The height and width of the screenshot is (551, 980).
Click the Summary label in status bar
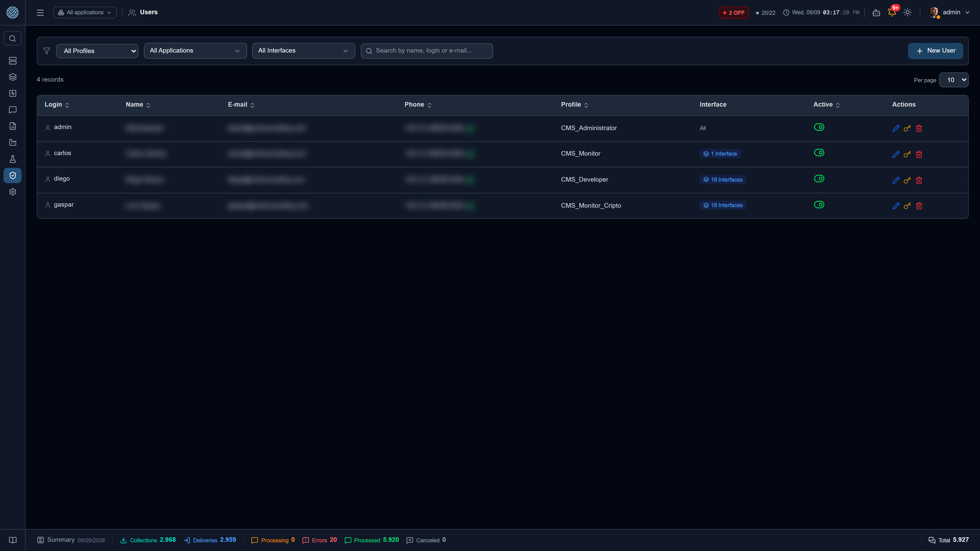tap(60, 540)
